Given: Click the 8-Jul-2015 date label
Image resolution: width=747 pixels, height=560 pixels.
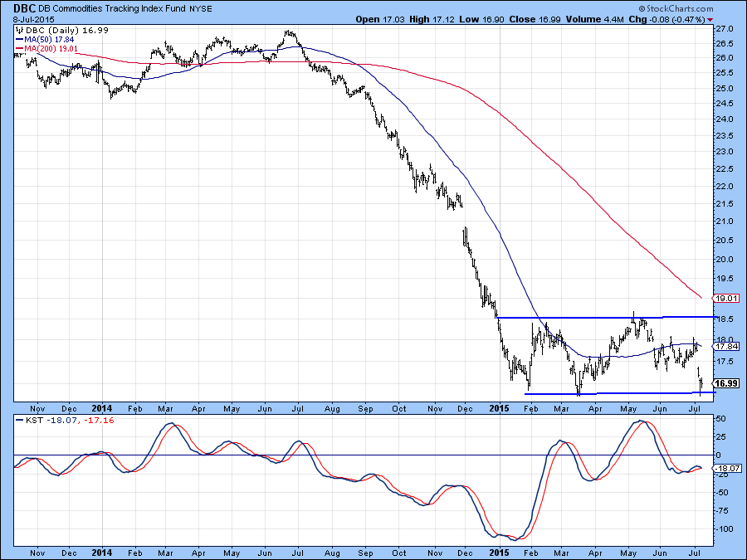Looking at the screenshot, I should 34,20.
